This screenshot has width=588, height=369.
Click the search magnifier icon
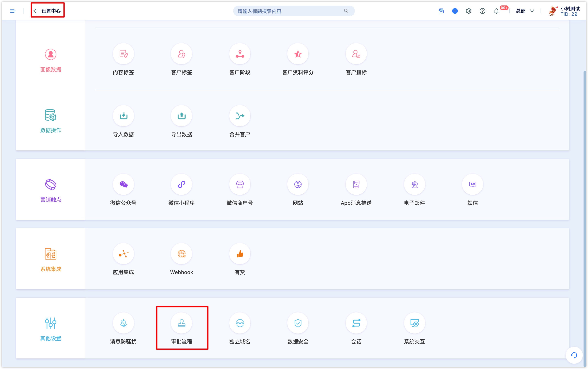coord(346,11)
